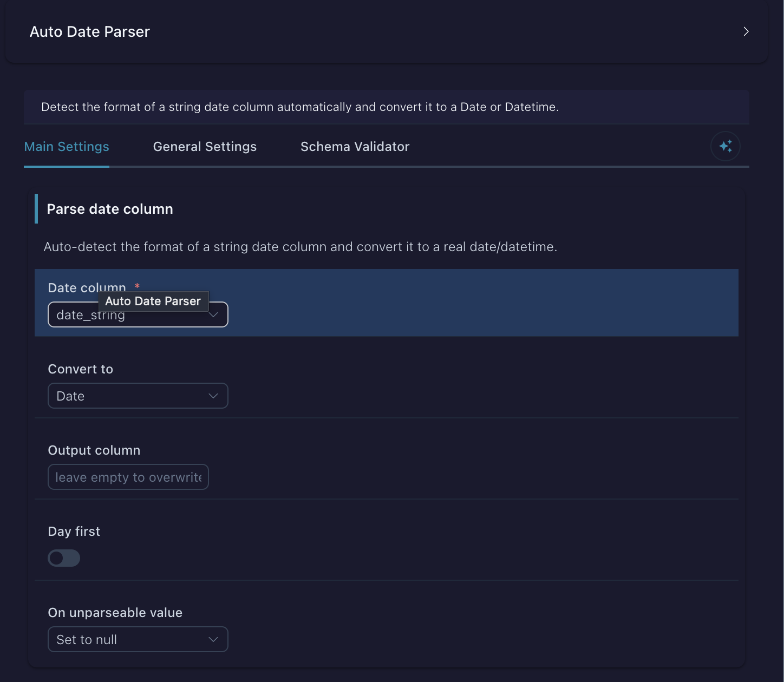784x682 pixels.
Task: Click the Output column field label
Action: point(94,450)
